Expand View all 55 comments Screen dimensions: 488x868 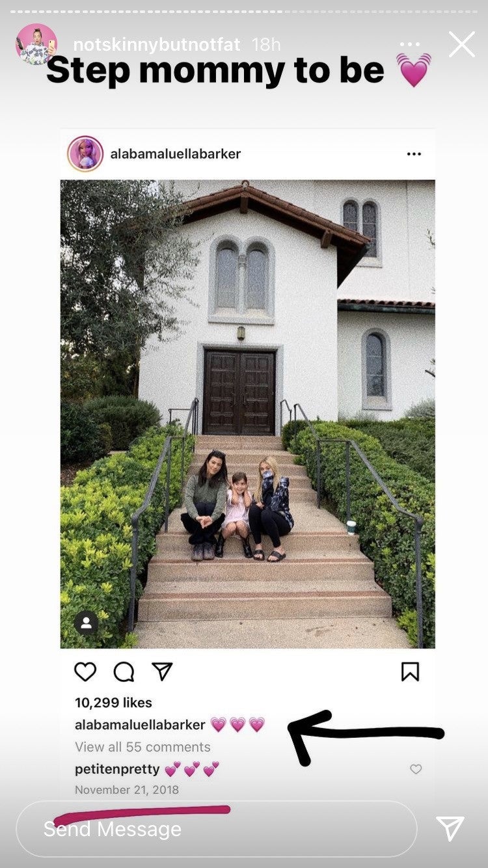tap(142, 747)
